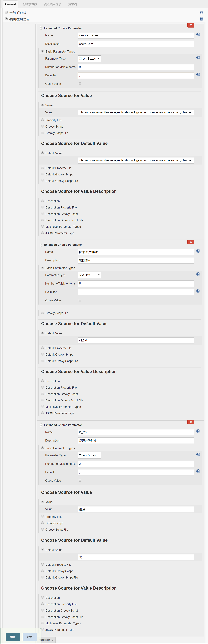Open help icon beside project_version Name field
The width and height of the screenshot is (208, 644).
coord(198,251)
